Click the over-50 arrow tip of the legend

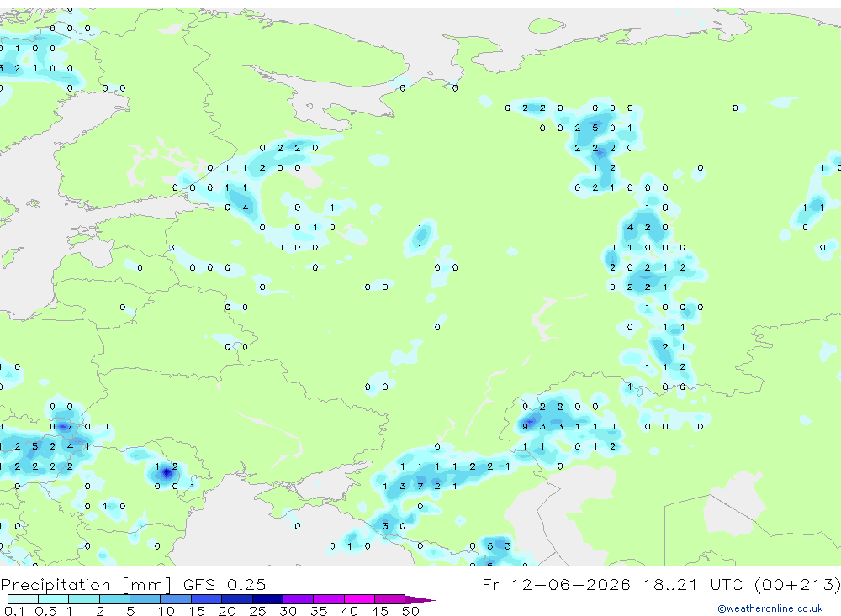420,599
